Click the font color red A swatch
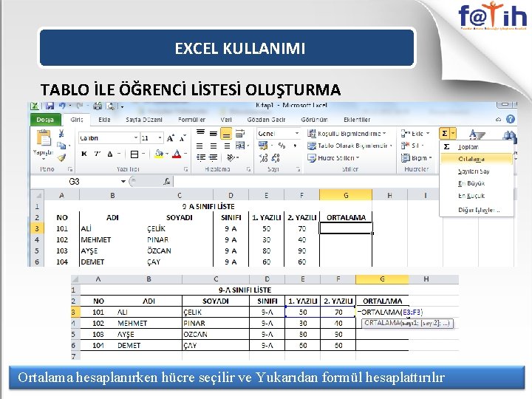Viewport: 532px width, 399px height. [x=177, y=154]
